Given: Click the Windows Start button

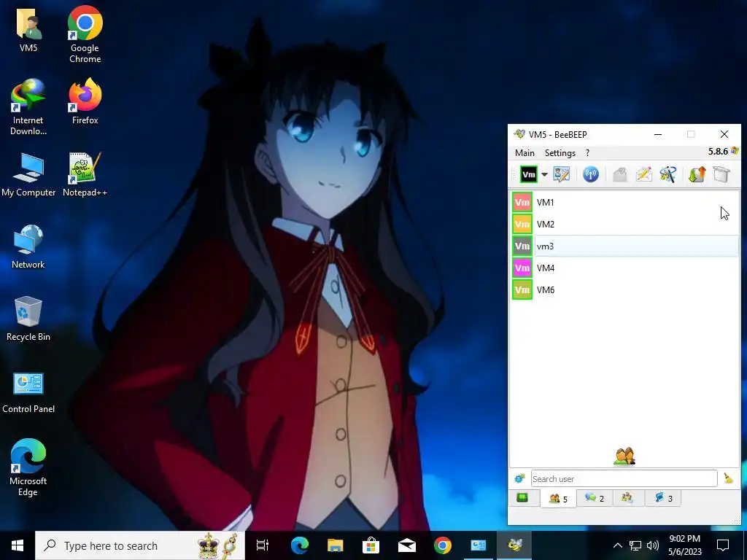Looking at the screenshot, I should point(18,545).
